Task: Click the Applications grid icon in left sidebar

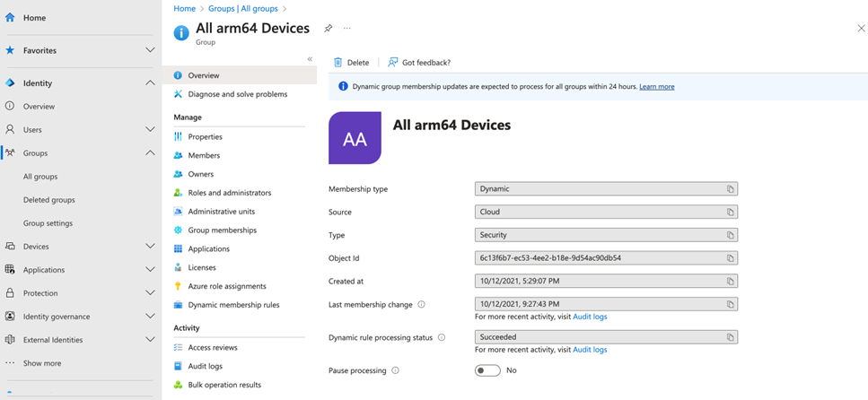Action: pyautogui.click(x=10, y=269)
